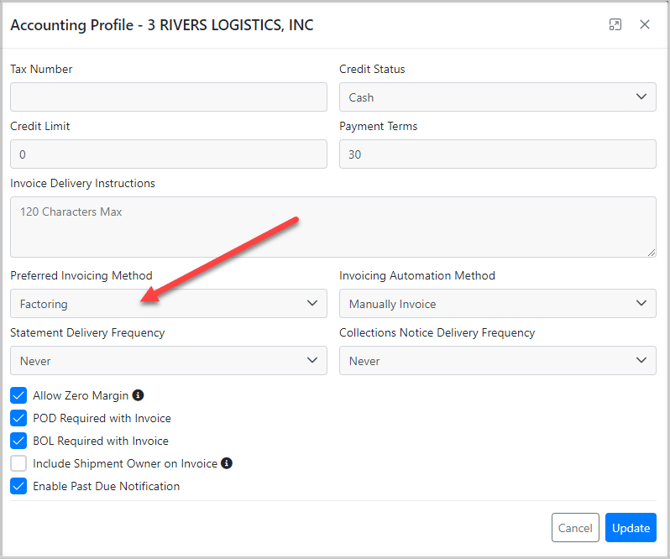Open the Credit Status dropdown
The width and height of the screenshot is (670, 559).
pos(497,97)
